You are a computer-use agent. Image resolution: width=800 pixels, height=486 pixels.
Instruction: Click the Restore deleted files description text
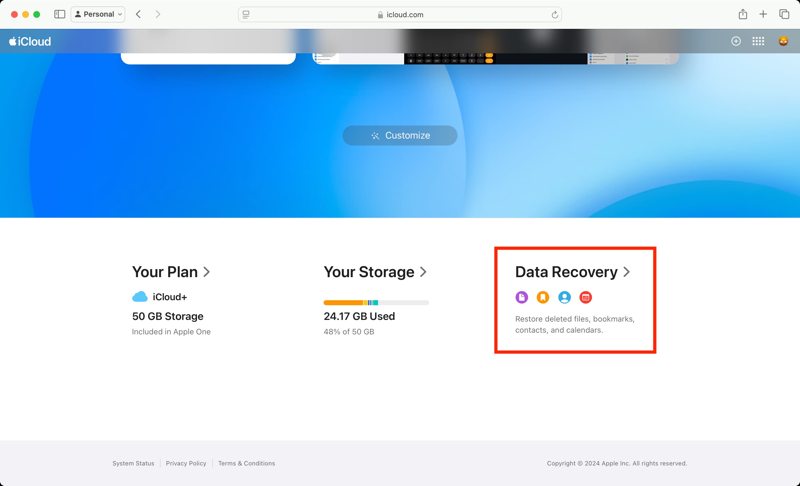574,324
